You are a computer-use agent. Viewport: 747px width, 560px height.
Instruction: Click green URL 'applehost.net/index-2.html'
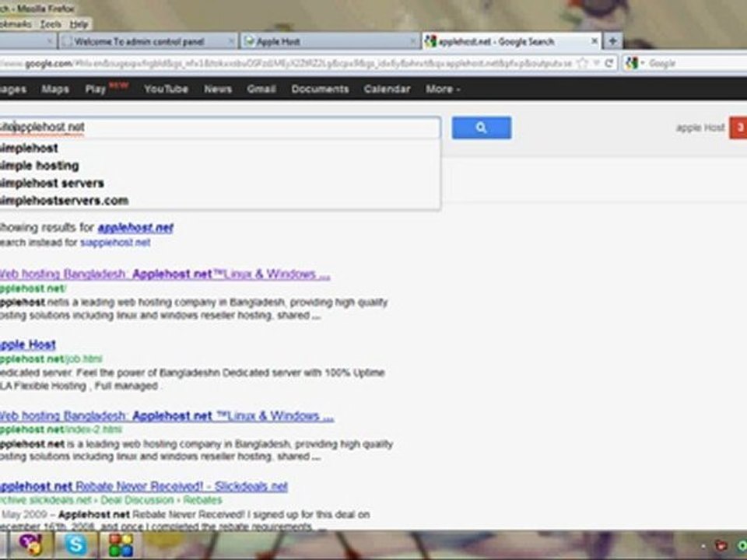[61, 429]
